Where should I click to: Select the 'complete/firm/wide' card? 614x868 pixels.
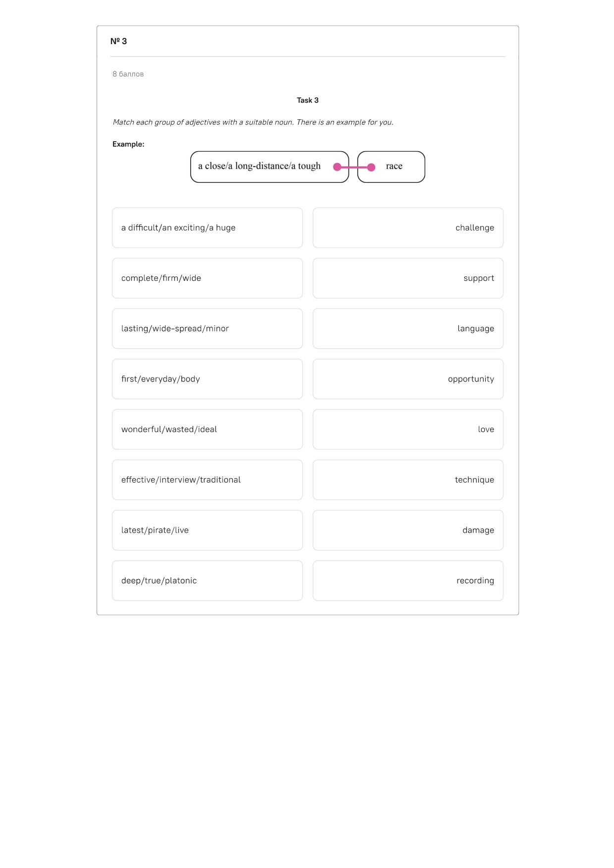coord(207,278)
